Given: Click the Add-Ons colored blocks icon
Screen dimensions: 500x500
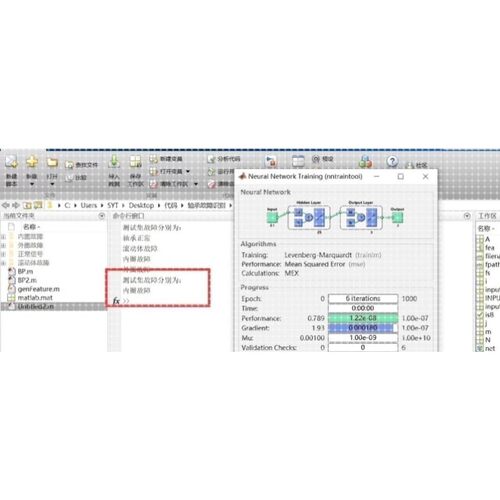Looking at the screenshot, I should click(x=365, y=162).
